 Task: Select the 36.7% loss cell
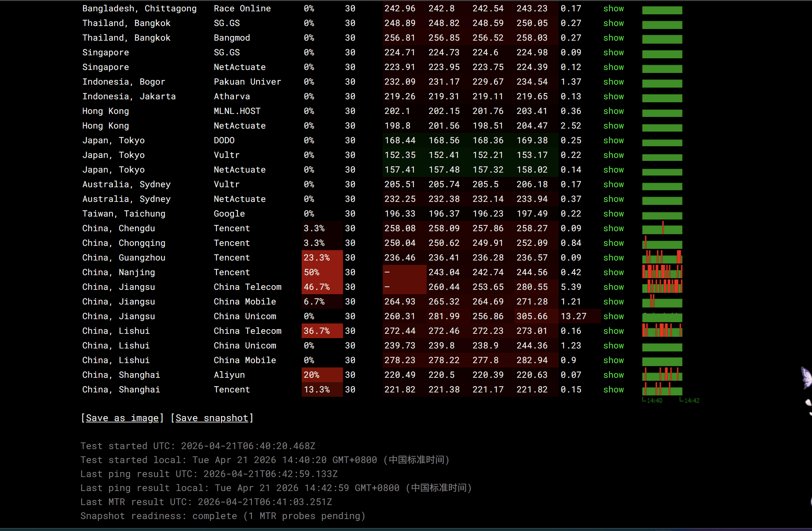(322, 331)
